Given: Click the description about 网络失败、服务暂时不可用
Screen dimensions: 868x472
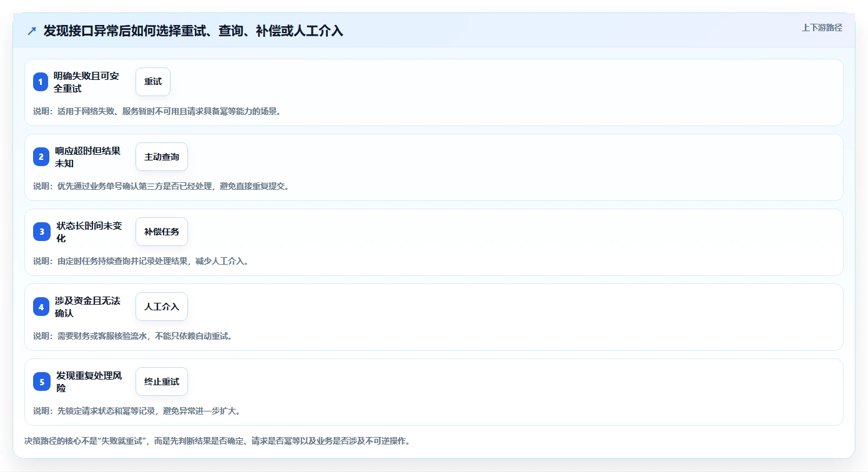Looking at the screenshot, I should [x=157, y=111].
